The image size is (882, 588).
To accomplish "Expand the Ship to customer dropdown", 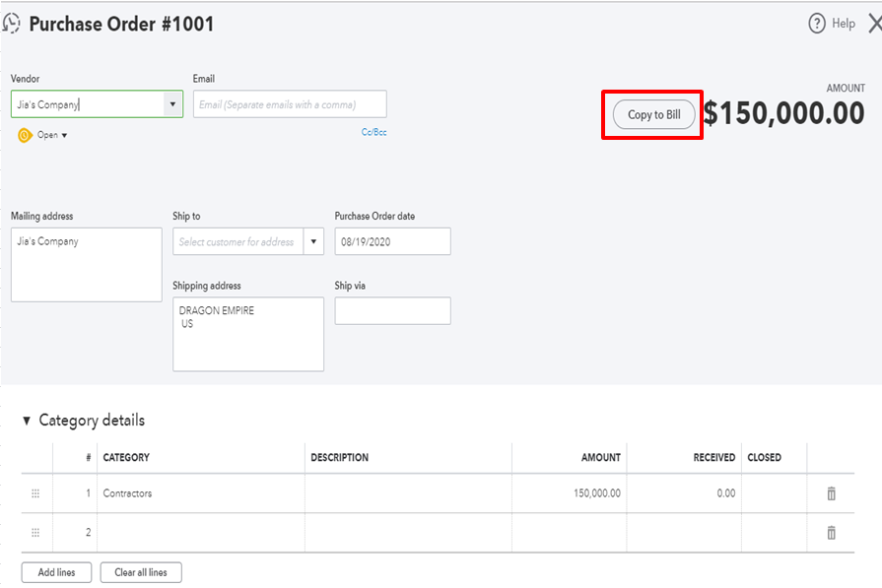I will click(313, 241).
